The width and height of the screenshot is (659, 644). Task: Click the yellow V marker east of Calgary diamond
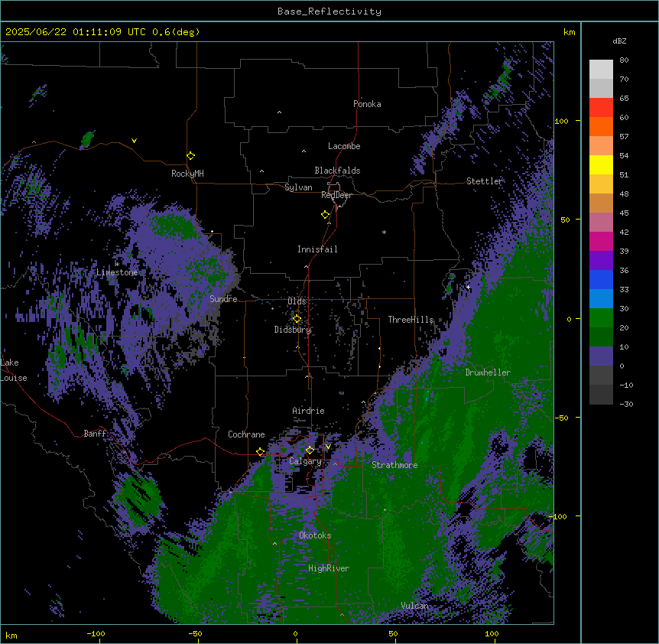pyautogui.click(x=328, y=447)
